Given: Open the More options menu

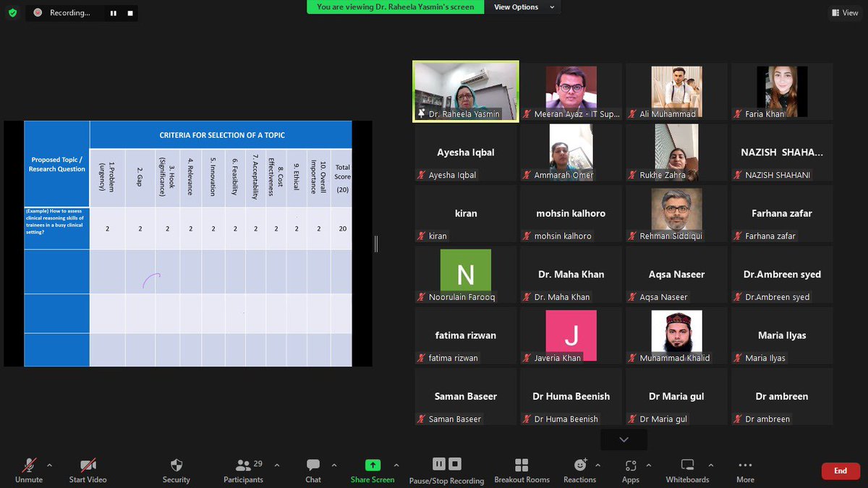Looking at the screenshot, I should [x=745, y=470].
